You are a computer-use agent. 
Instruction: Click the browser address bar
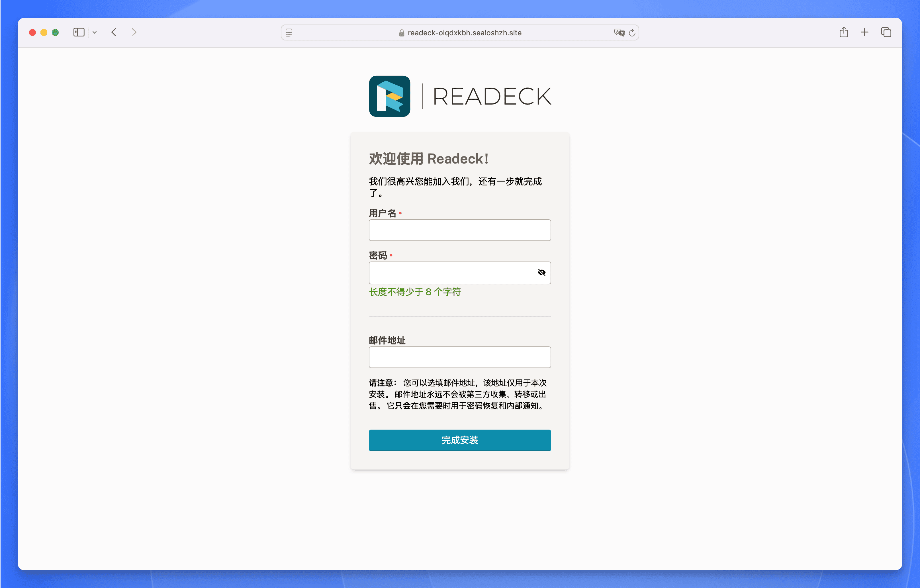point(465,32)
